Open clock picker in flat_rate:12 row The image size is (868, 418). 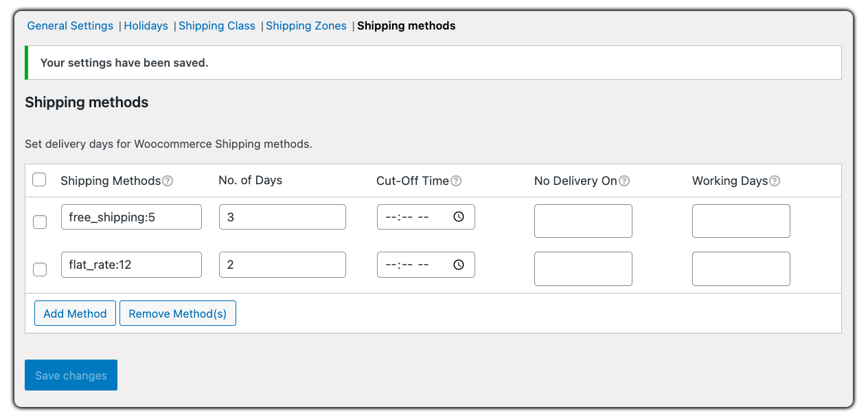[x=459, y=265]
